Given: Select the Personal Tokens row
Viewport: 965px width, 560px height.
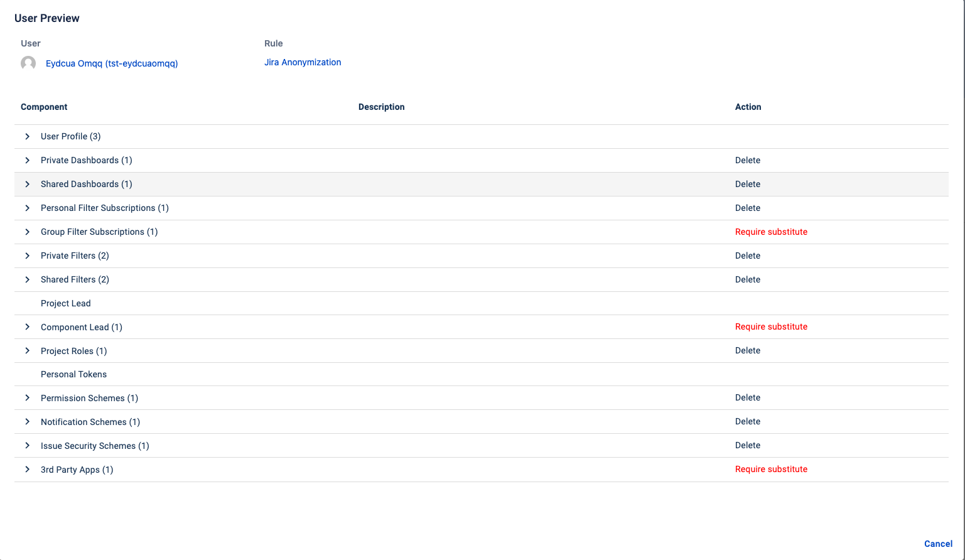Looking at the screenshot, I should pyautogui.click(x=73, y=374).
